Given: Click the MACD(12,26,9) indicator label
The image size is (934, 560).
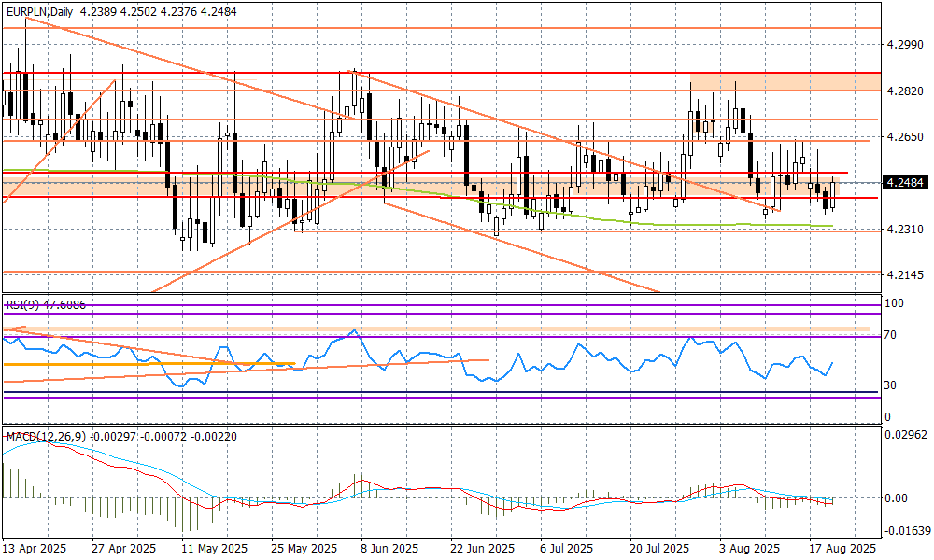Looking at the screenshot, I should tap(47, 437).
